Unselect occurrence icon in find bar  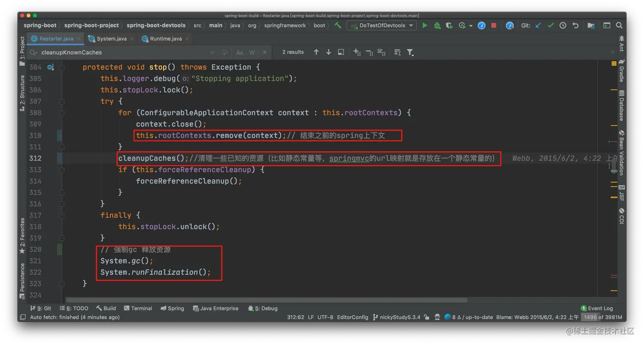click(x=370, y=52)
